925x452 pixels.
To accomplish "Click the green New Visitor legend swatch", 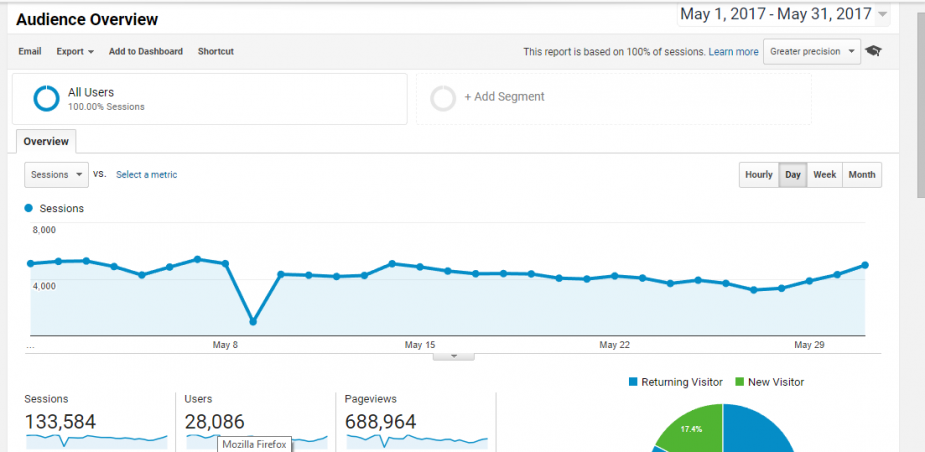I will [740, 382].
